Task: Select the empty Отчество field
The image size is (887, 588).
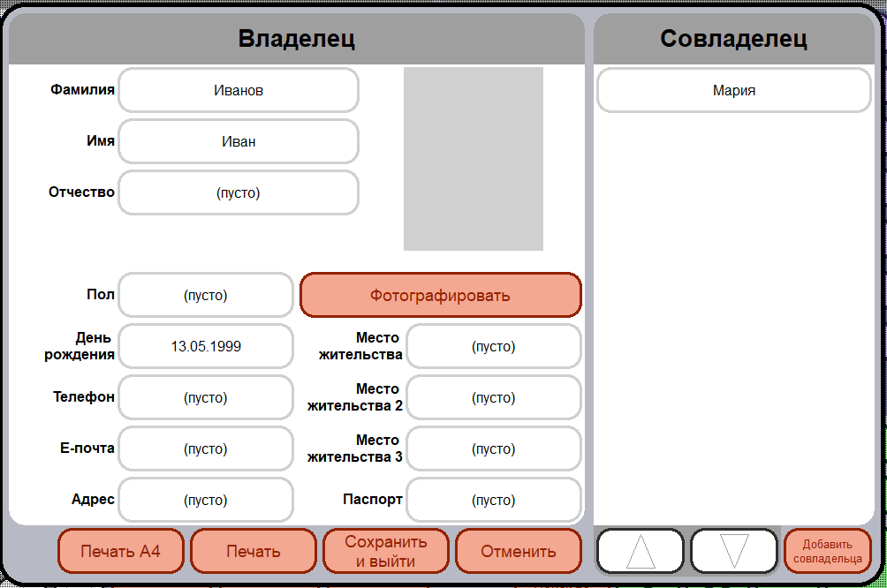Action: (x=239, y=192)
